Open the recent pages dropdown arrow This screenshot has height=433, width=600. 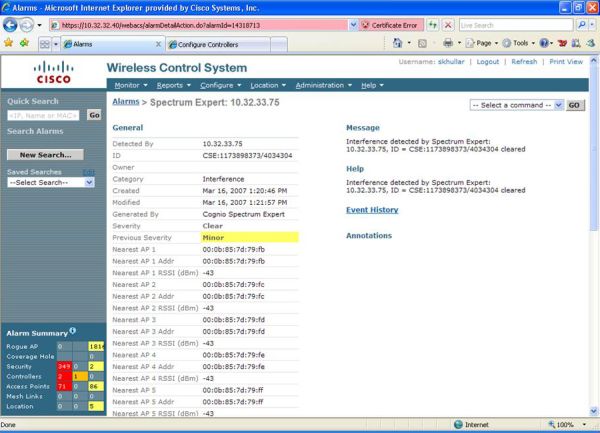point(39,26)
